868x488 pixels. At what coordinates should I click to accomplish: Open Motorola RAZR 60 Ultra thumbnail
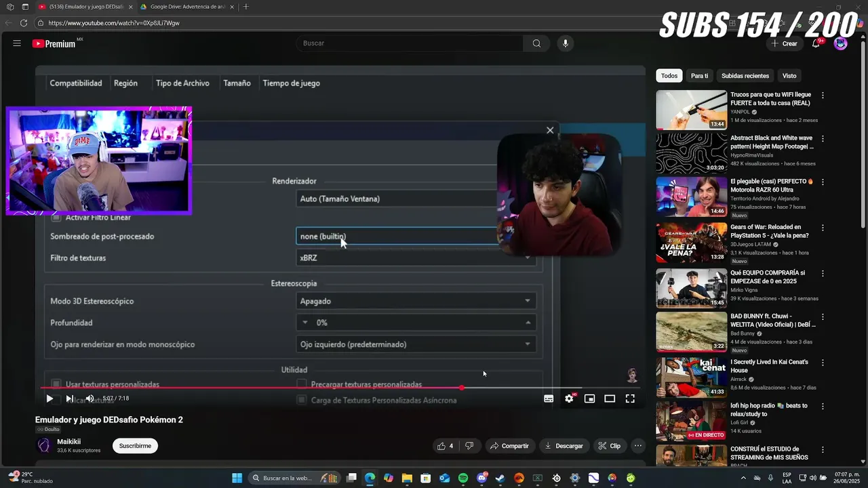coord(691,197)
